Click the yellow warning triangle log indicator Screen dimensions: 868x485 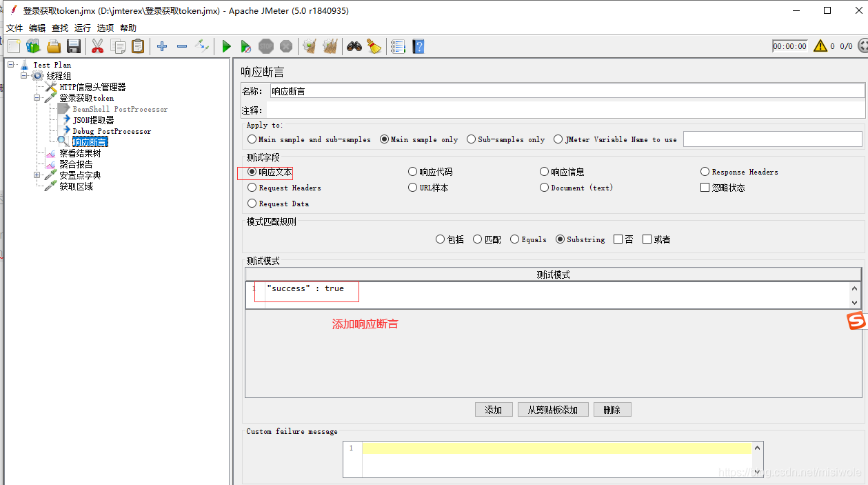click(820, 46)
